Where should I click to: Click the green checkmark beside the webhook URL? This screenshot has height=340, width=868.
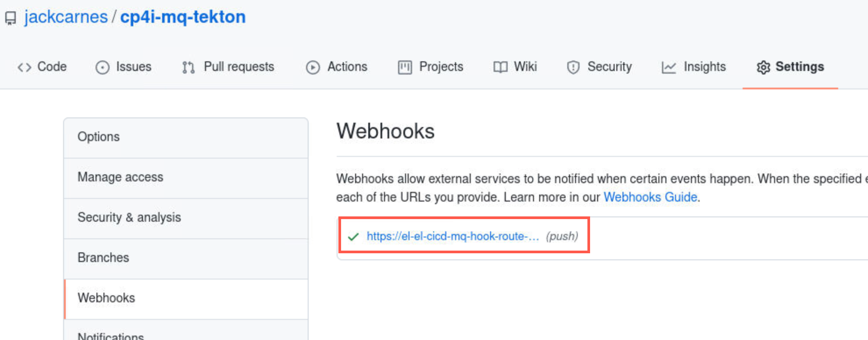pos(353,237)
